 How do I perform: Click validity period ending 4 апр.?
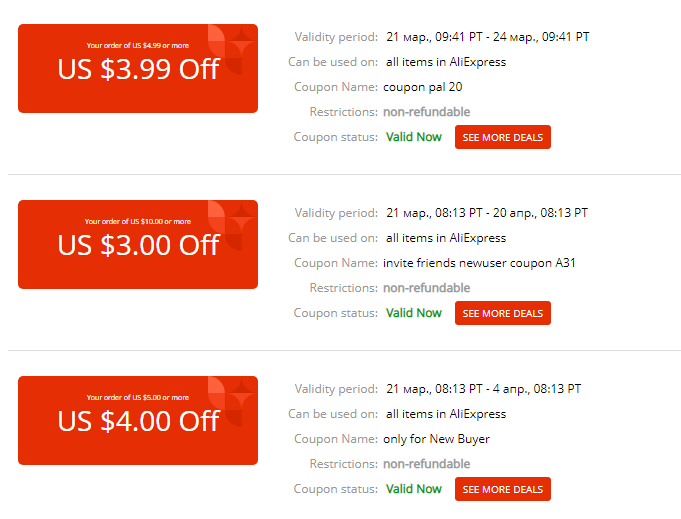(x=483, y=389)
